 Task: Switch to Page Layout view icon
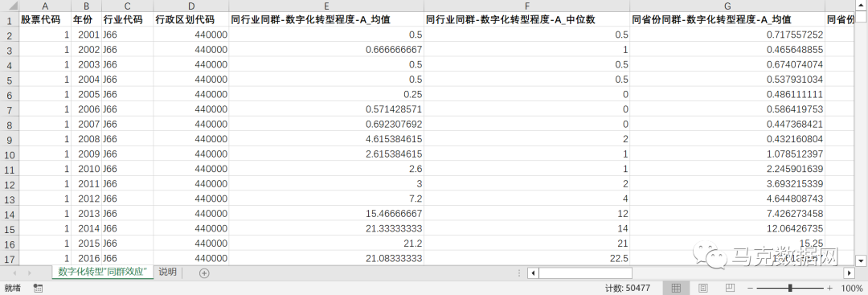click(x=703, y=288)
